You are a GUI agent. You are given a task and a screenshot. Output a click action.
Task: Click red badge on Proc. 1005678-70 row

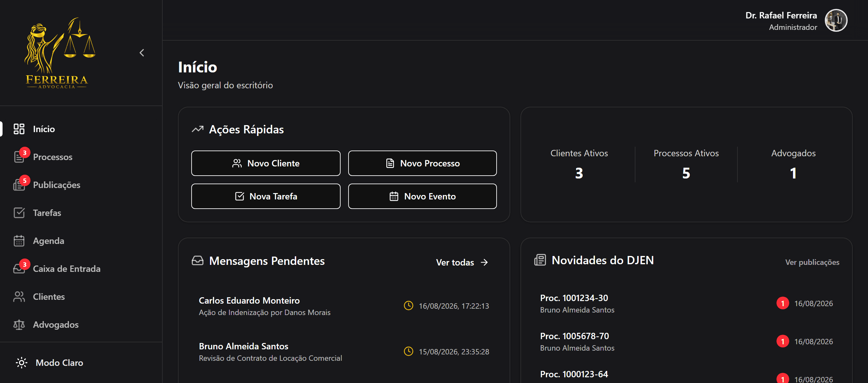[783, 342]
